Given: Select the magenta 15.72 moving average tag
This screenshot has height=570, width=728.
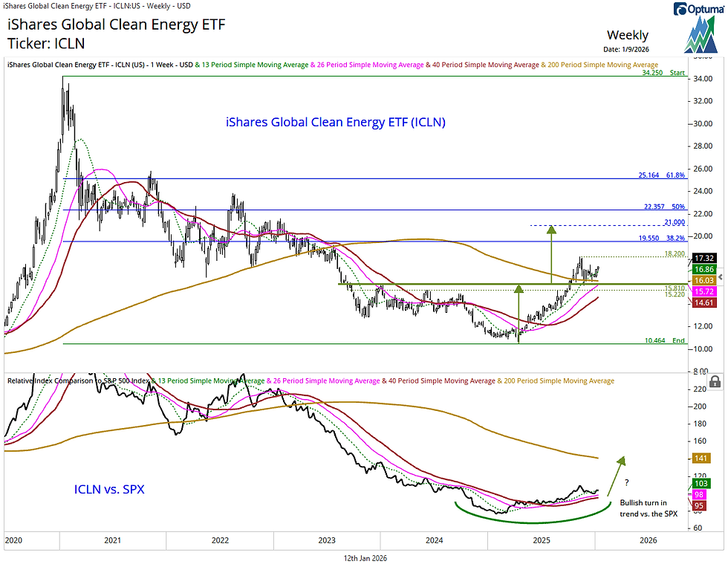Looking at the screenshot, I should coord(704,292).
